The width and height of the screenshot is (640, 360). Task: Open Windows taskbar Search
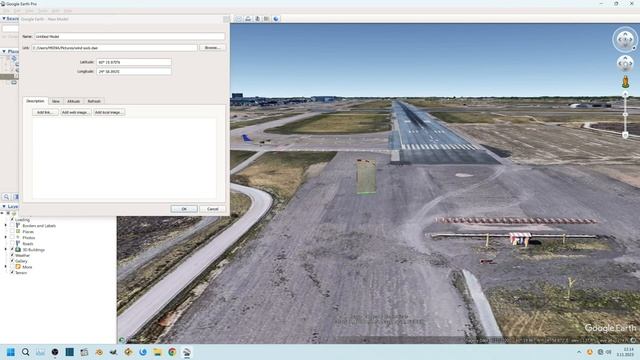pyautogui.click(x=25, y=352)
